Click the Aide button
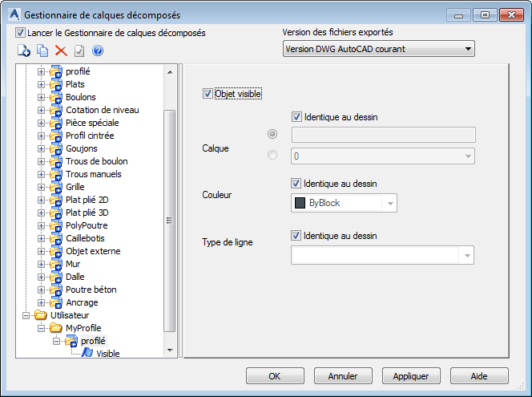The image size is (532, 397). click(x=479, y=376)
